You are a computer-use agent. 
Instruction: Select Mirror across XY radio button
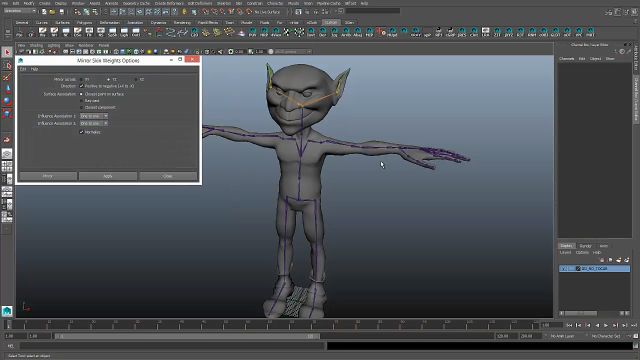pyautogui.click(x=81, y=79)
